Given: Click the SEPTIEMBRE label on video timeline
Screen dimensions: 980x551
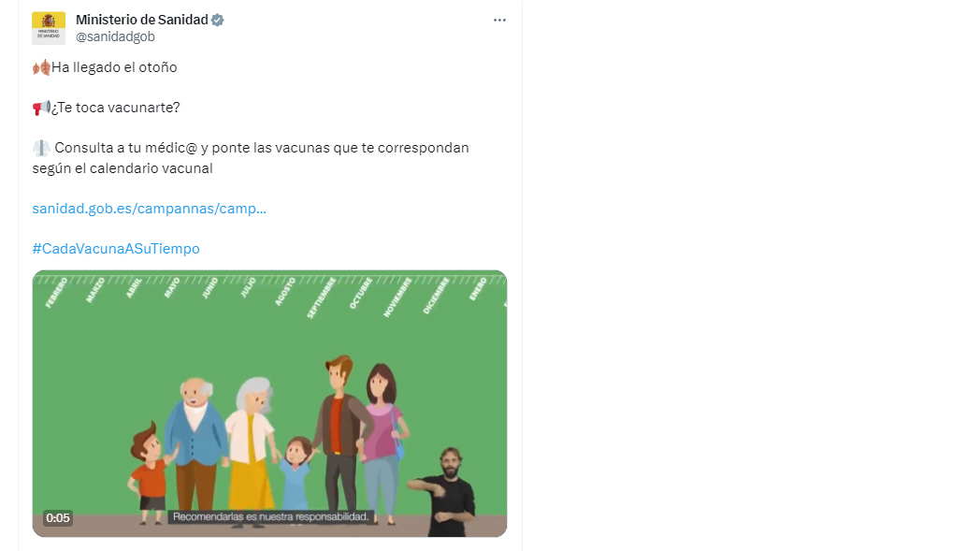Looking at the screenshot, I should 322,297.
